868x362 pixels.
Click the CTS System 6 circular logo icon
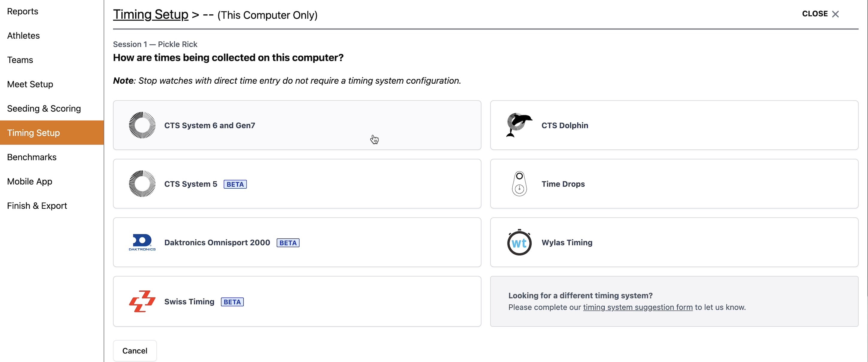coord(142,125)
